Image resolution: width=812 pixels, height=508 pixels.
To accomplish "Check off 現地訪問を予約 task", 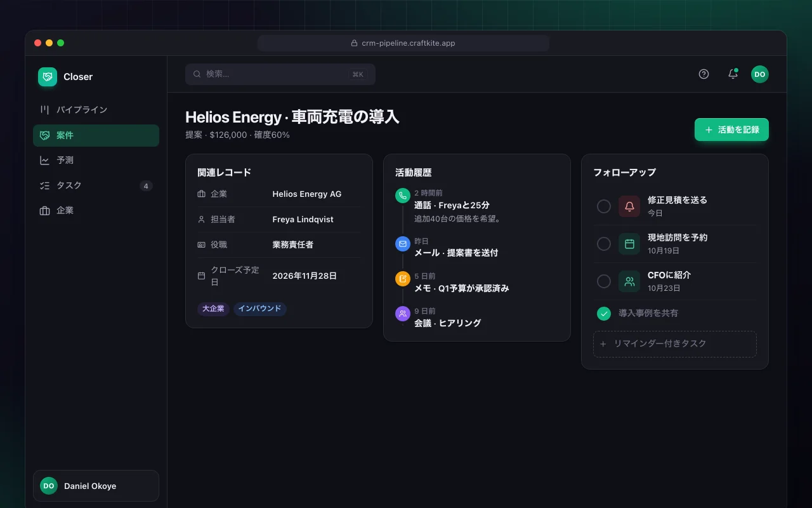I will click(604, 244).
